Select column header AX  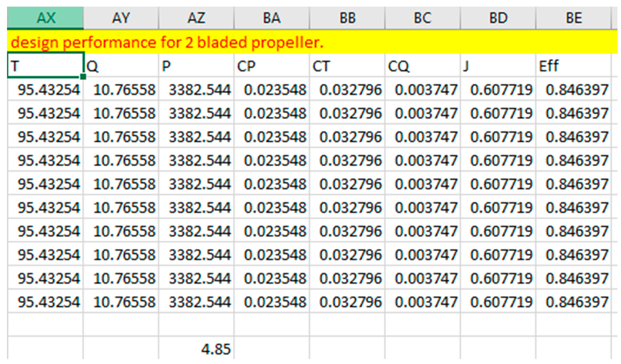click(x=46, y=18)
